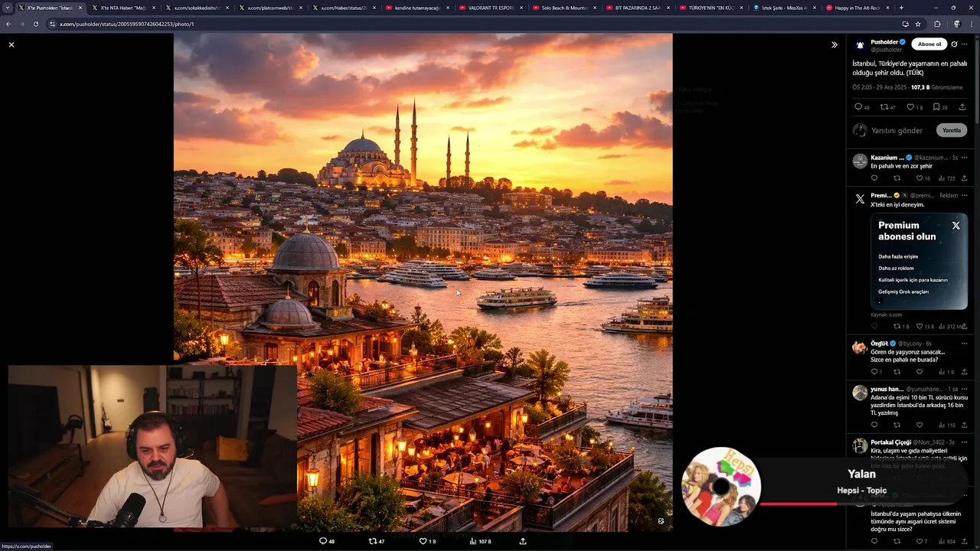Open the Premium abonesi olun ad card

[x=919, y=261]
